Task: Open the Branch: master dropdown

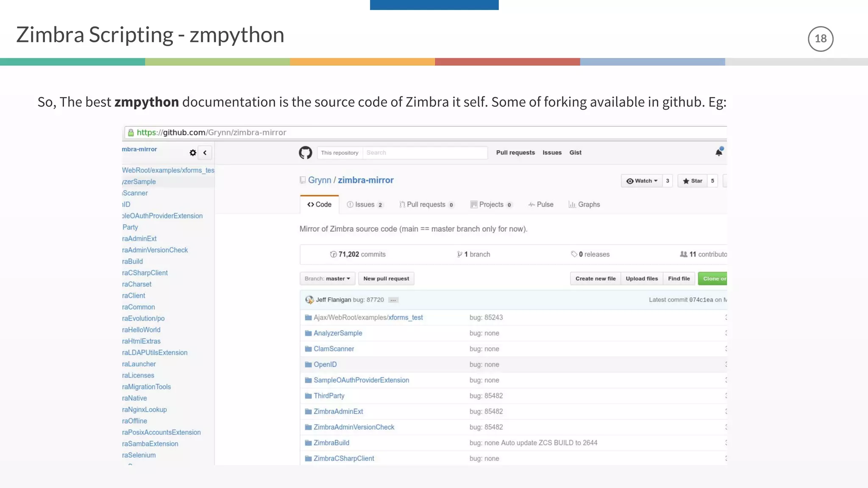Action: pos(327,279)
